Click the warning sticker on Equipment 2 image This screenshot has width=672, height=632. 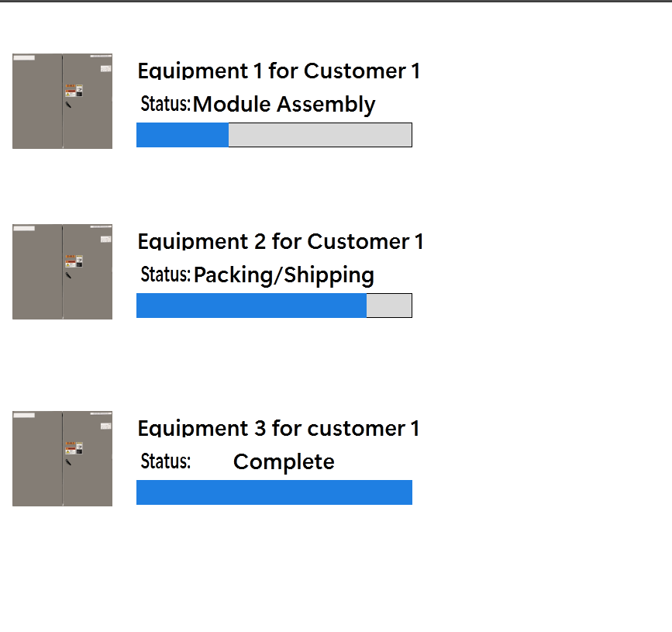pos(71,261)
